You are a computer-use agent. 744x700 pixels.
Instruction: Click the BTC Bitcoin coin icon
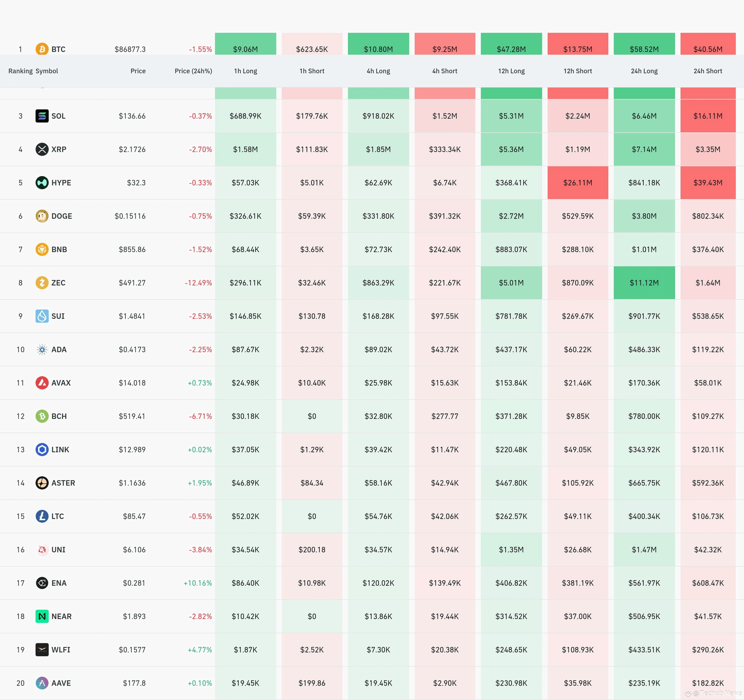(x=42, y=49)
